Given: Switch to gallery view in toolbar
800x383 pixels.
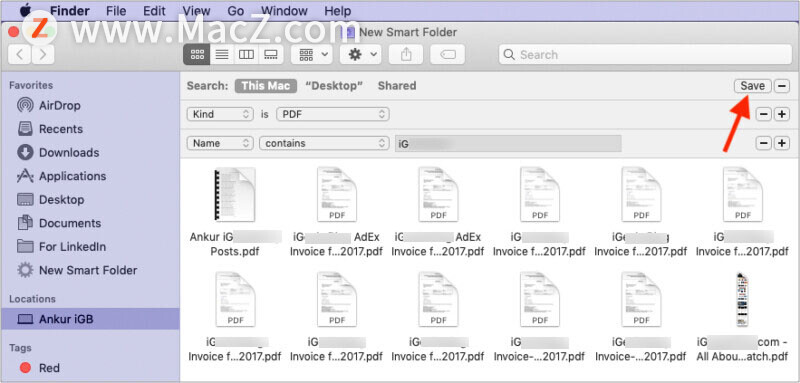Looking at the screenshot, I should point(271,55).
